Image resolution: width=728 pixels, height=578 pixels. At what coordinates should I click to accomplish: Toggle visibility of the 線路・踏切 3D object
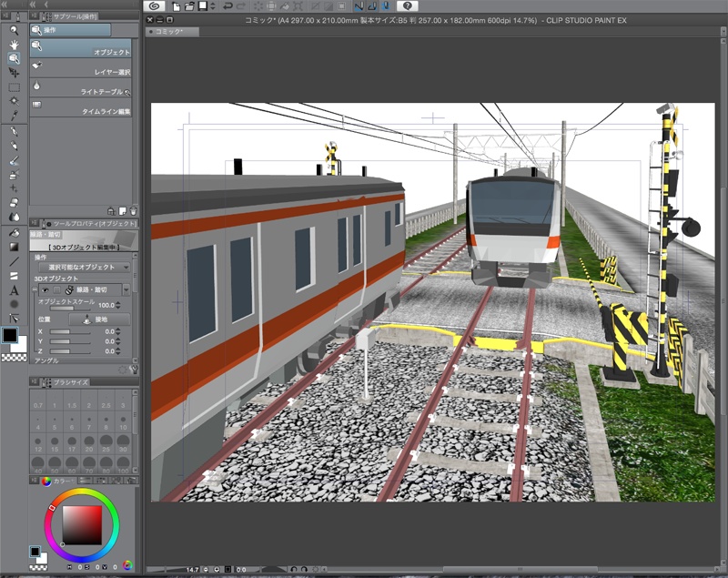pyautogui.click(x=45, y=290)
